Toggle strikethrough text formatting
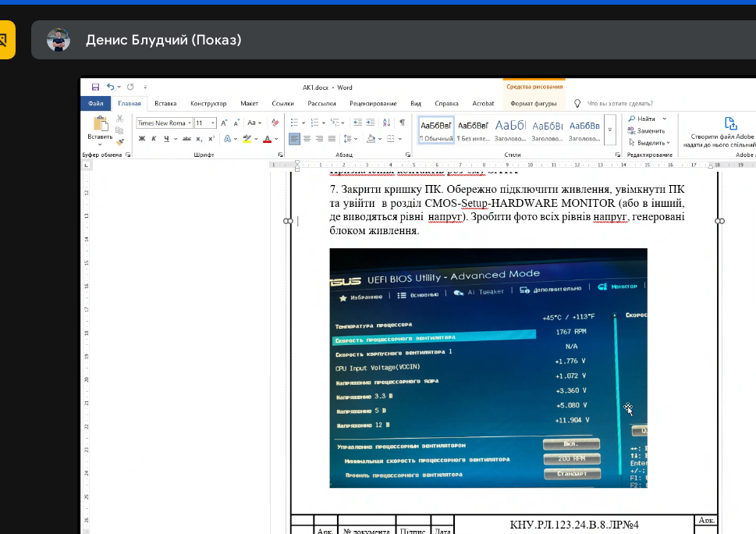 186,139
